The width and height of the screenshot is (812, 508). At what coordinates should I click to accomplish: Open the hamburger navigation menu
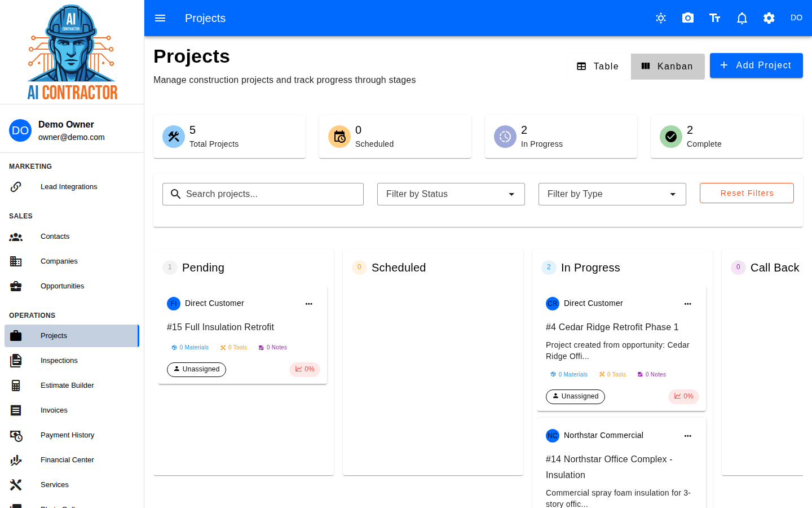click(160, 18)
